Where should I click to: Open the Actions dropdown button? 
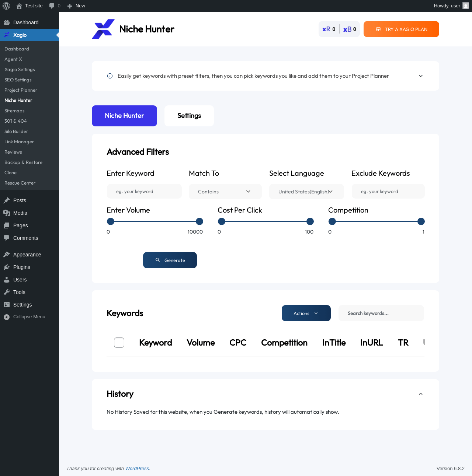(x=306, y=313)
